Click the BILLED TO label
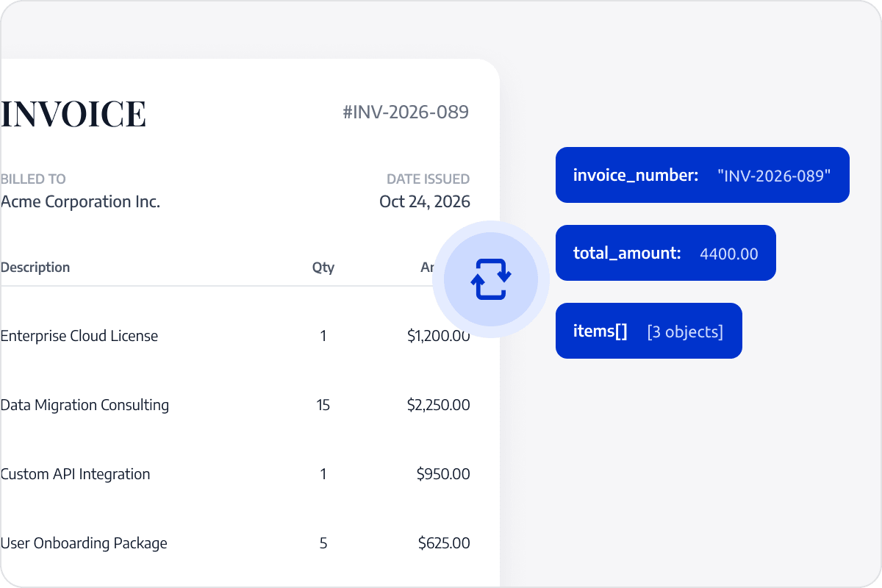 point(33,179)
